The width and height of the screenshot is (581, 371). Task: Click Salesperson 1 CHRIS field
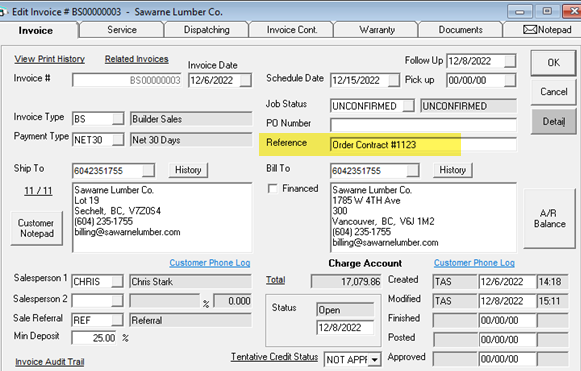click(x=92, y=282)
